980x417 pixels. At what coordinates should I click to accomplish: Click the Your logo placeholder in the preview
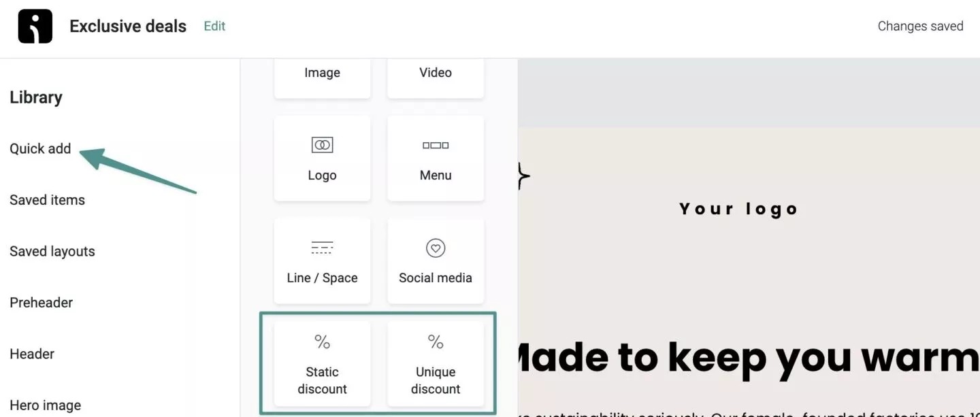[738, 209]
